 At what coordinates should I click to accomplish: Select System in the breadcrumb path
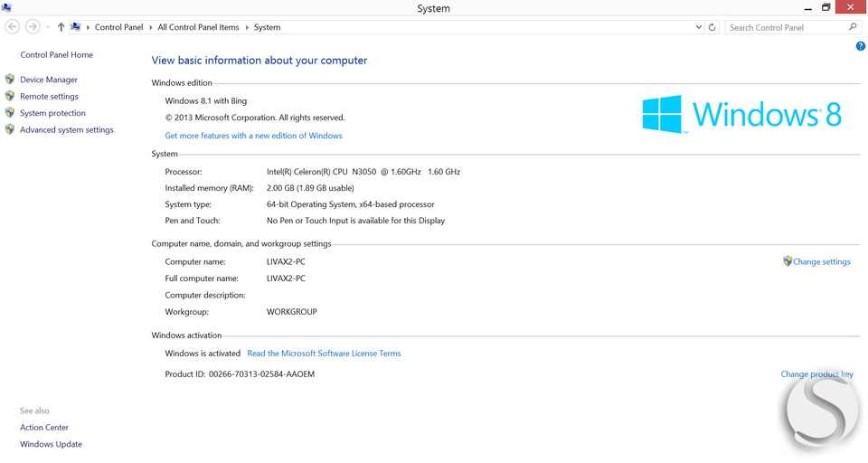pyautogui.click(x=267, y=27)
